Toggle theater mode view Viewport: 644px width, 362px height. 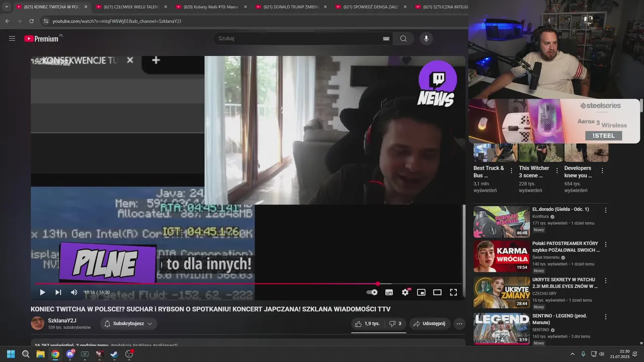tap(437, 292)
